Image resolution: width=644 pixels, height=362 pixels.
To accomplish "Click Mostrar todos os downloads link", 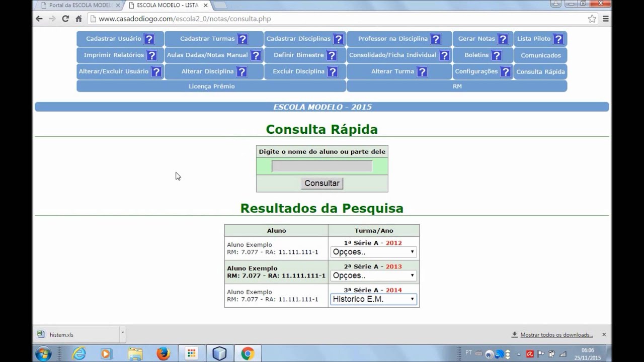I will tap(556, 335).
